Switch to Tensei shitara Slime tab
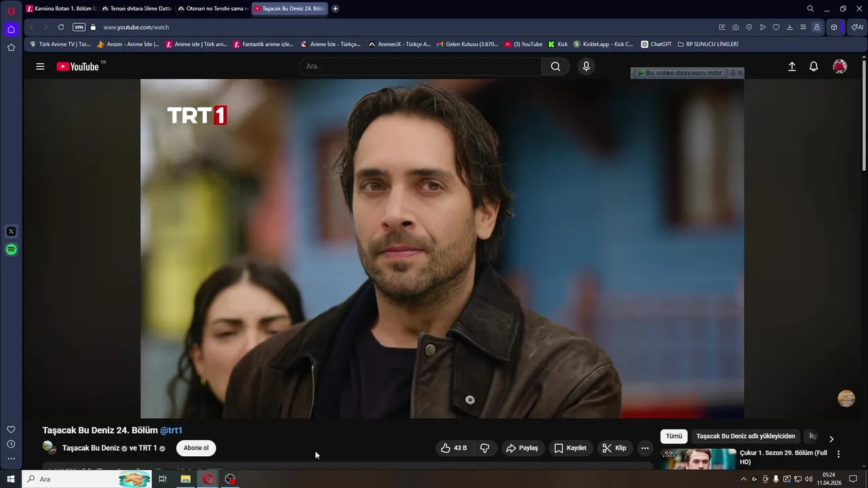Image resolution: width=868 pixels, height=488 pixels. point(137,9)
